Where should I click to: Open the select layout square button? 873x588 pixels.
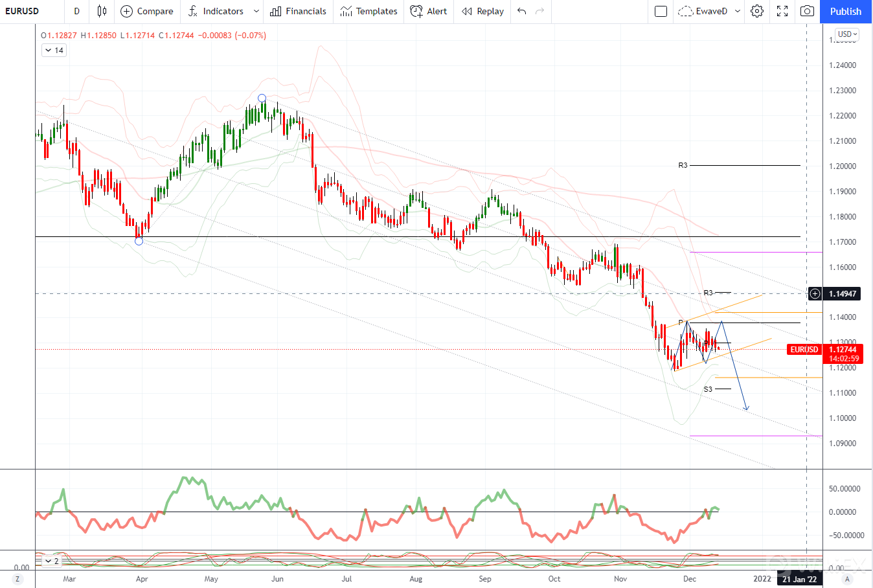(661, 11)
